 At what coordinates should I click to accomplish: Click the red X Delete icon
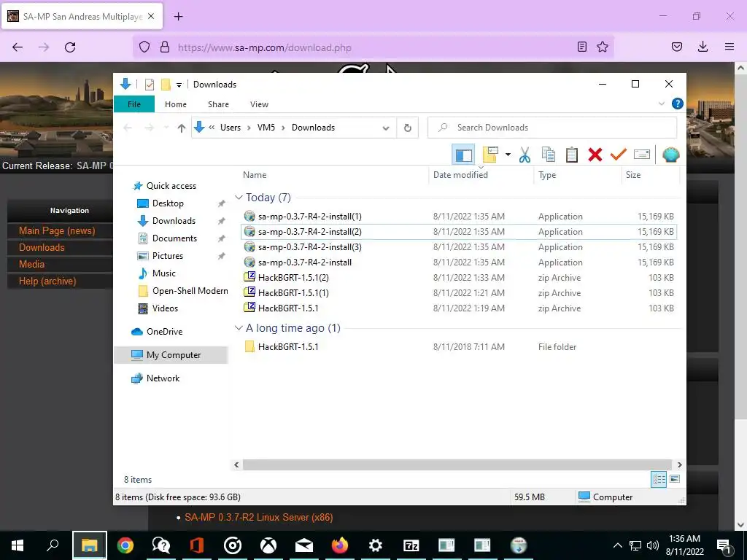595,155
